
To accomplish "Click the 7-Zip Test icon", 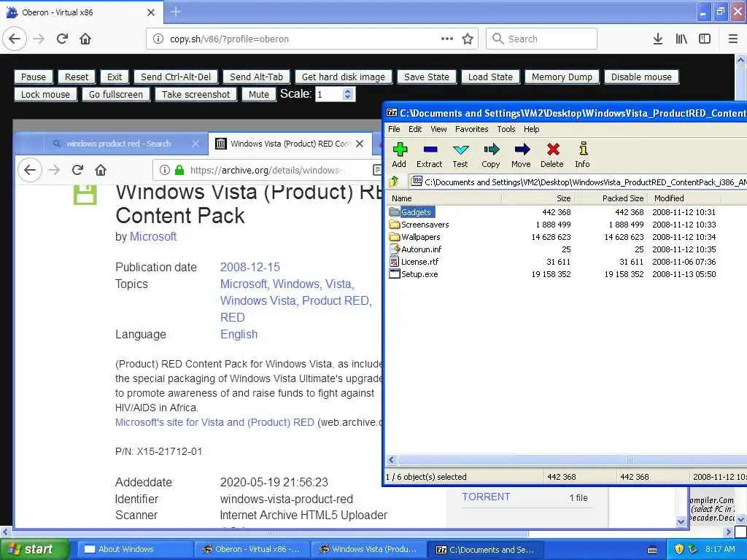I will (460, 149).
